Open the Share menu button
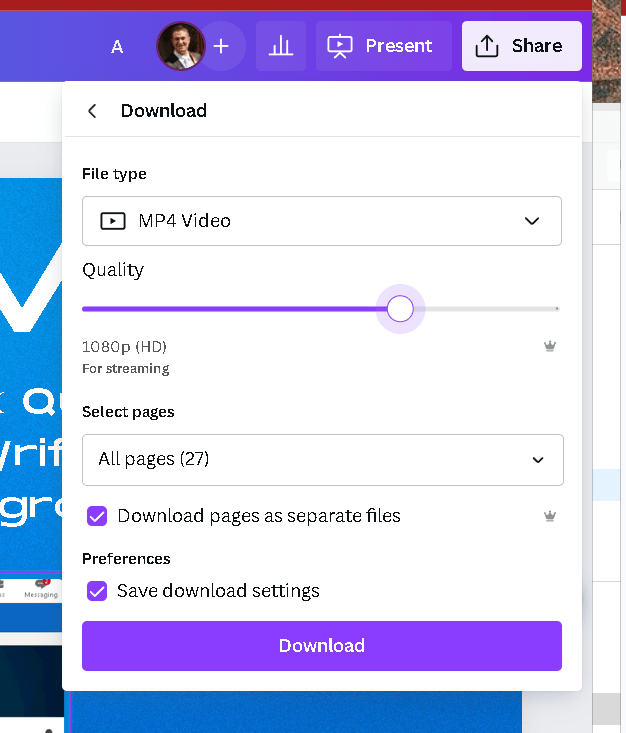This screenshot has width=626, height=733. point(522,46)
